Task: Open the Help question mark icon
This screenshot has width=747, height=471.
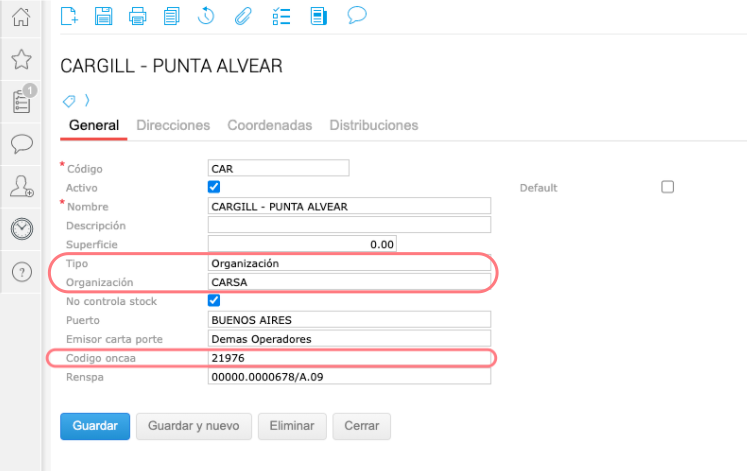Action: [22, 272]
